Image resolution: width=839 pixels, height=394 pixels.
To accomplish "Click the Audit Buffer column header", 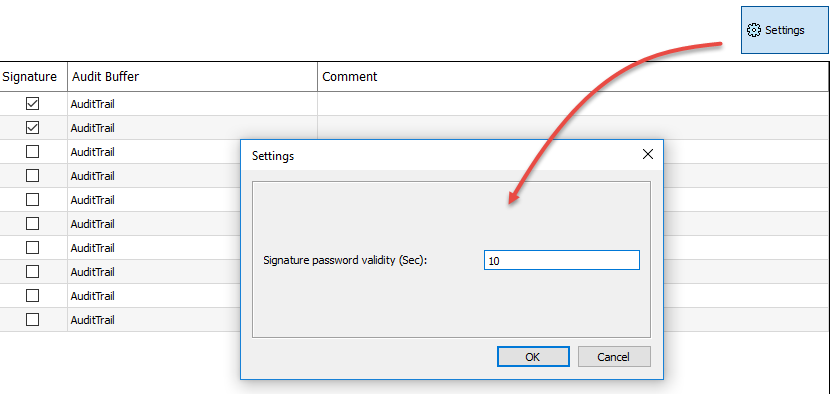I will pos(193,77).
